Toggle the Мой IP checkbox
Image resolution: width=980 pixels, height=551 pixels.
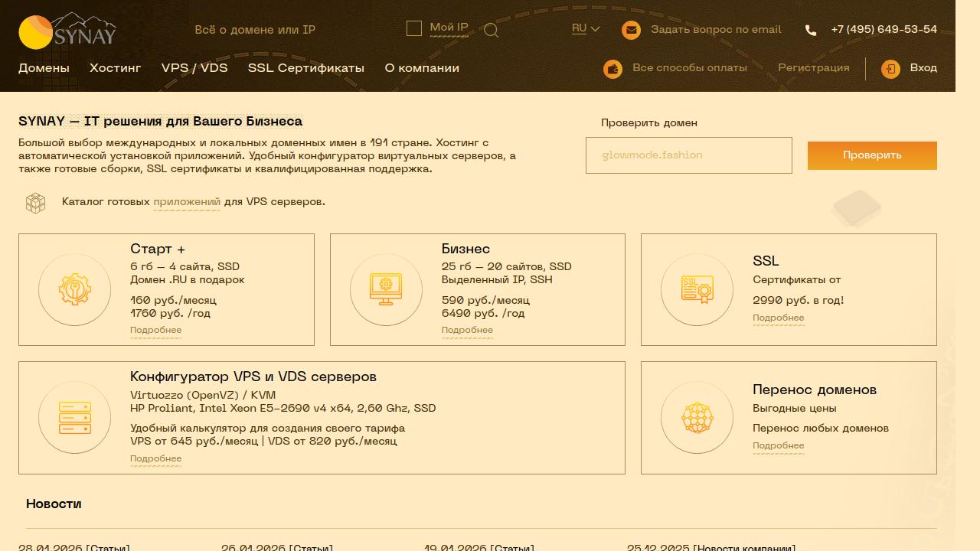click(x=414, y=28)
